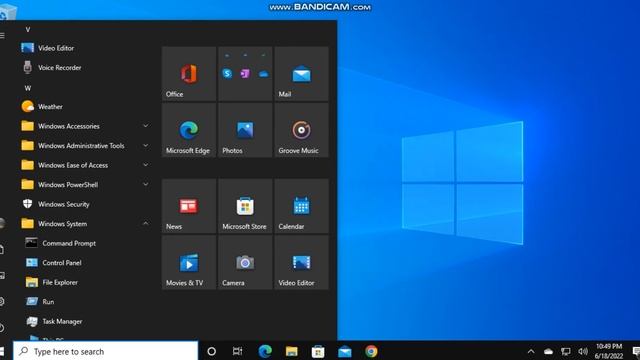Image resolution: width=640 pixels, height=360 pixels.
Task: Open Task View on the taskbar
Action: pyautogui.click(x=238, y=351)
